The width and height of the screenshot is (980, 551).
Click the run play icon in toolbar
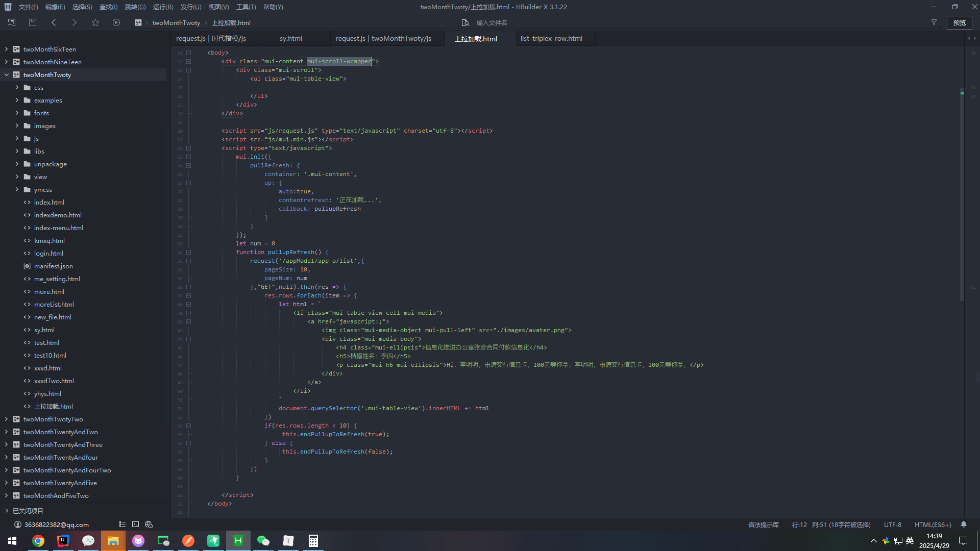(x=116, y=22)
